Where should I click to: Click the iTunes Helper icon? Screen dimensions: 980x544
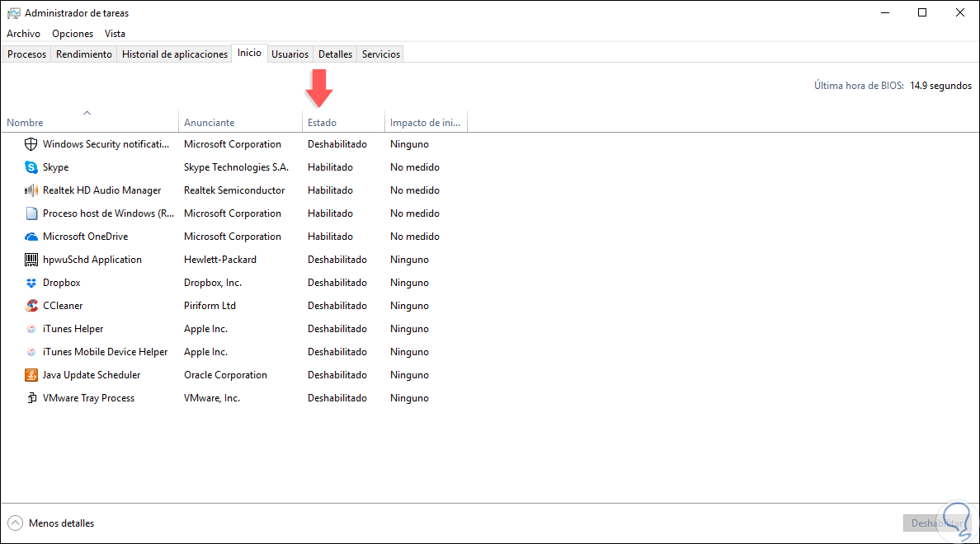[x=31, y=329]
